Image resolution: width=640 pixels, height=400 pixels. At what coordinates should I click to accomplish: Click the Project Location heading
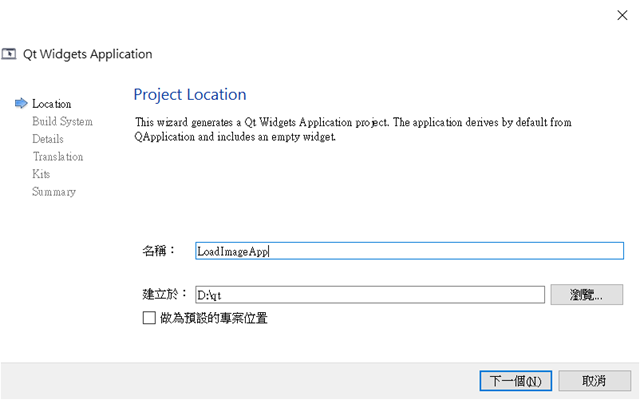tap(190, 95)
